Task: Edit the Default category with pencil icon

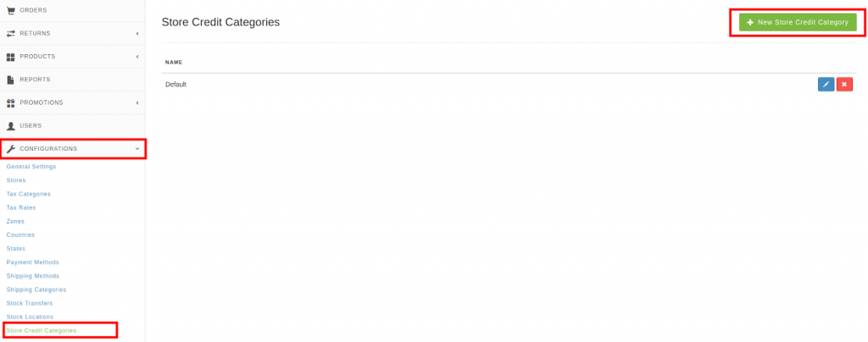Action: [826, 84]
